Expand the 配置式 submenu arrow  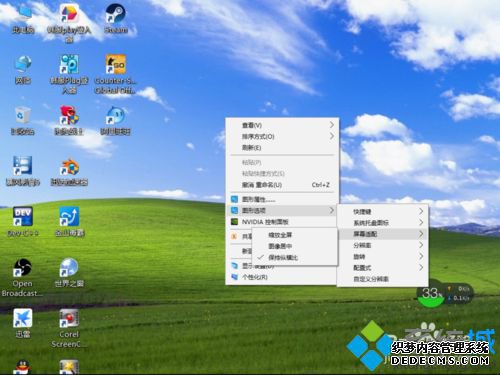(x=421, y=267)
